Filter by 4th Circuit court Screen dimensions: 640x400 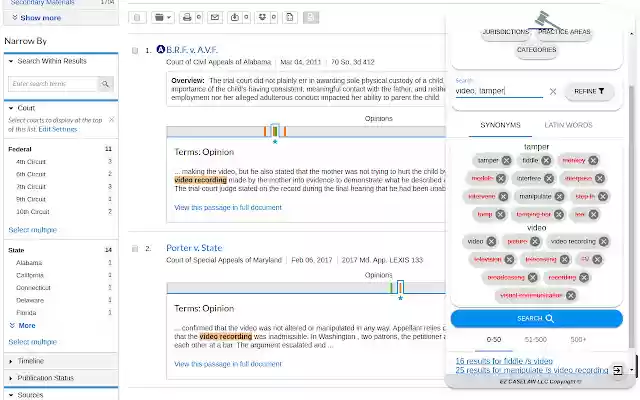point(31,162)
